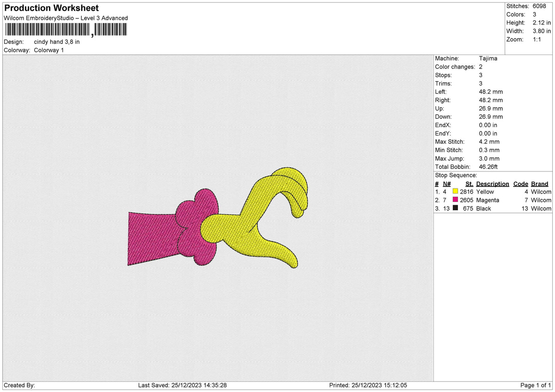Viewport: 555px width, 392px height.
Task: Click the 'Wilcom' brand in the Yellow row
Action: (541, 192)
